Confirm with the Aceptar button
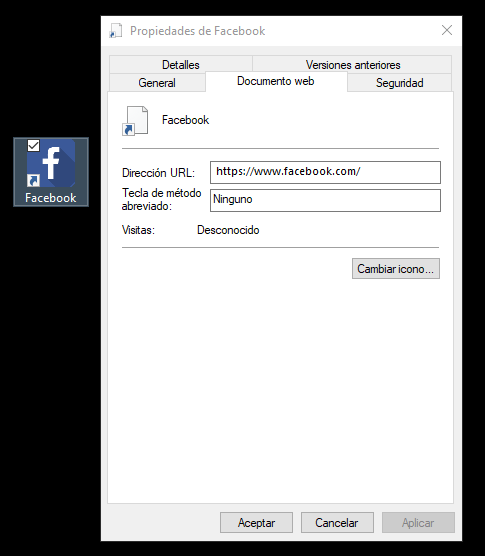This screenshot has width=485, height=556. 256,522
